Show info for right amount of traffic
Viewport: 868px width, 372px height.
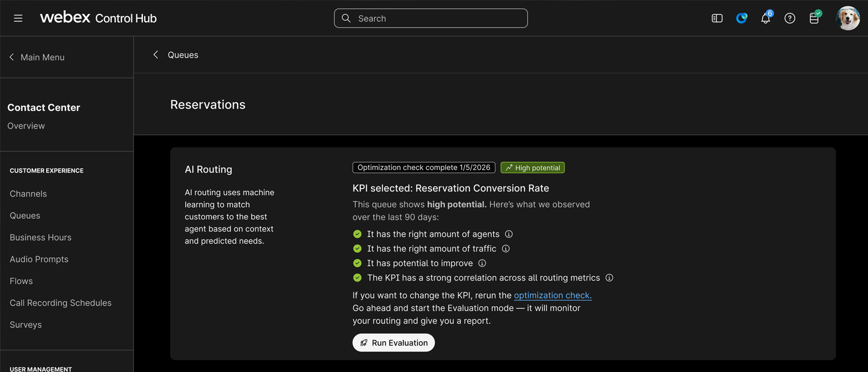pyautogui.click(x=506, y=249)
